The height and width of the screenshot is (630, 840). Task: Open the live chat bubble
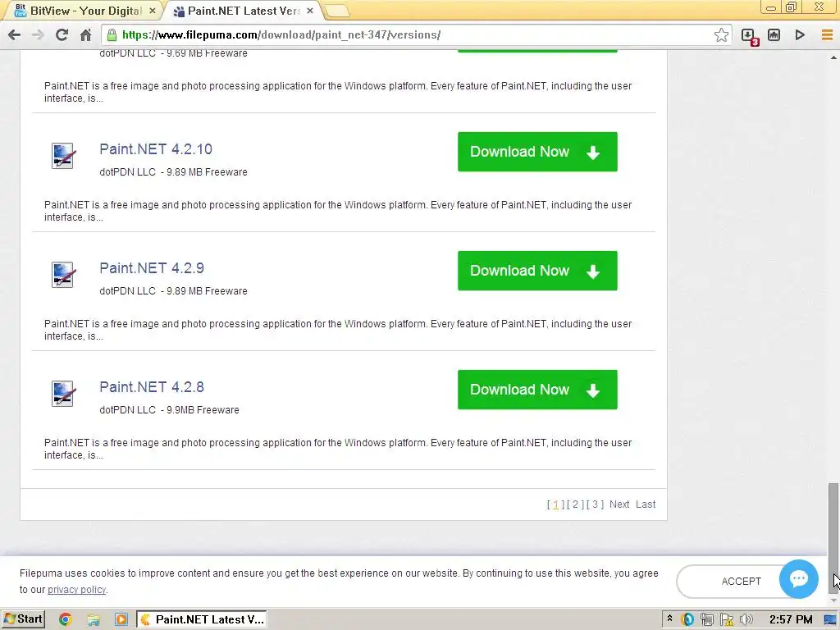coord(798,578)
